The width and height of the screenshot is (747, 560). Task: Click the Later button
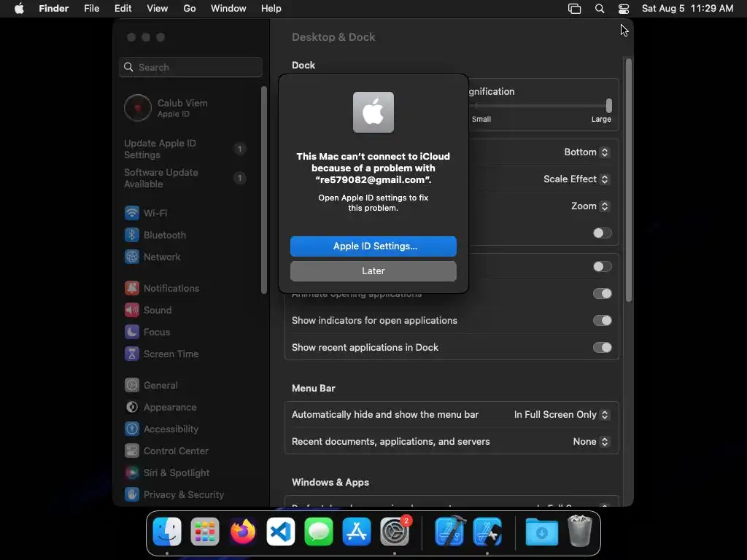(373, 271)
